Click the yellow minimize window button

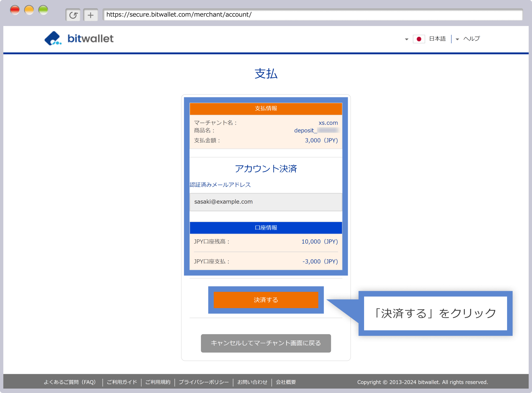(x=29, y=10)
